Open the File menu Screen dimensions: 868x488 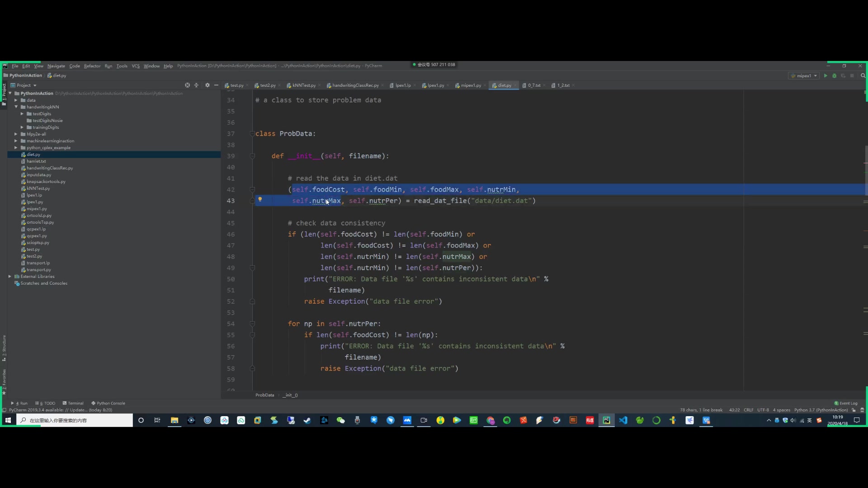click(x=15, y=66)
